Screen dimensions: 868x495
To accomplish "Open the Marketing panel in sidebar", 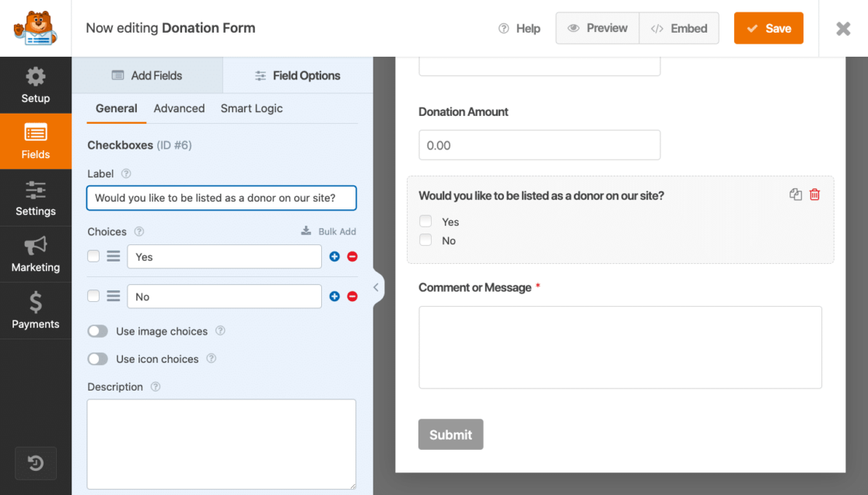I will coord(36,255).
